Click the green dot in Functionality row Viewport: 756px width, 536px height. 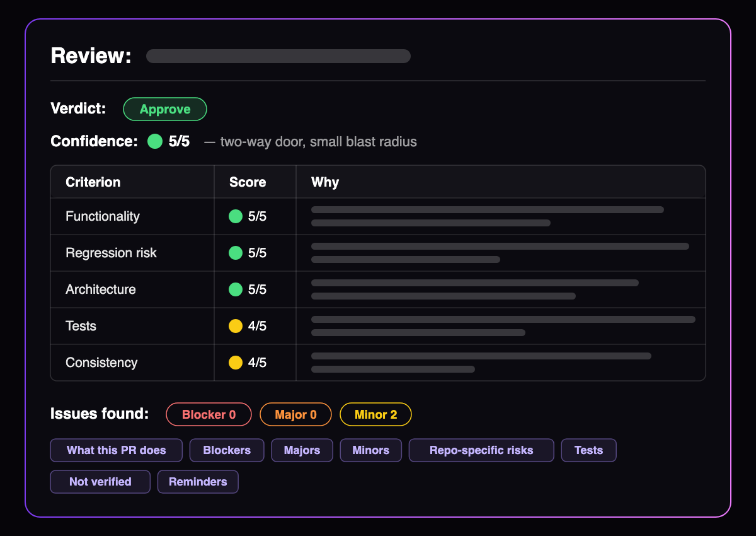coord(236,216)
